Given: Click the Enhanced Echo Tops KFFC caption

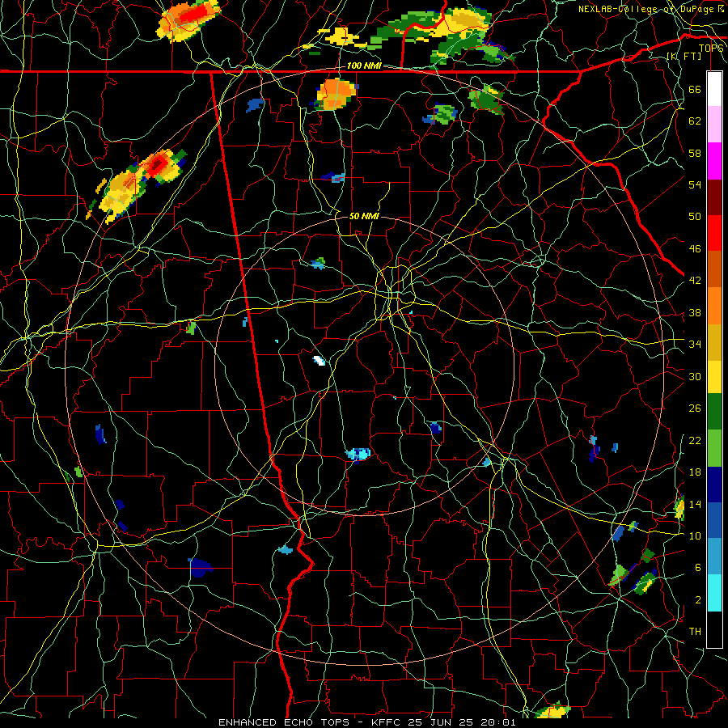Looking at the screenshot, I should pos(366,722).
